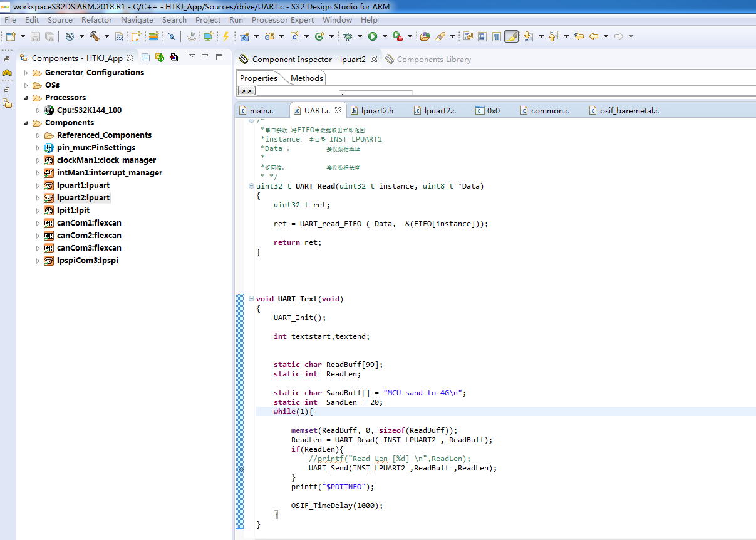Viewport: 756px width, 540px height.
Task: Click the Back navigation arrow icon
Action: pyautogui.click(x=593, y=36)
